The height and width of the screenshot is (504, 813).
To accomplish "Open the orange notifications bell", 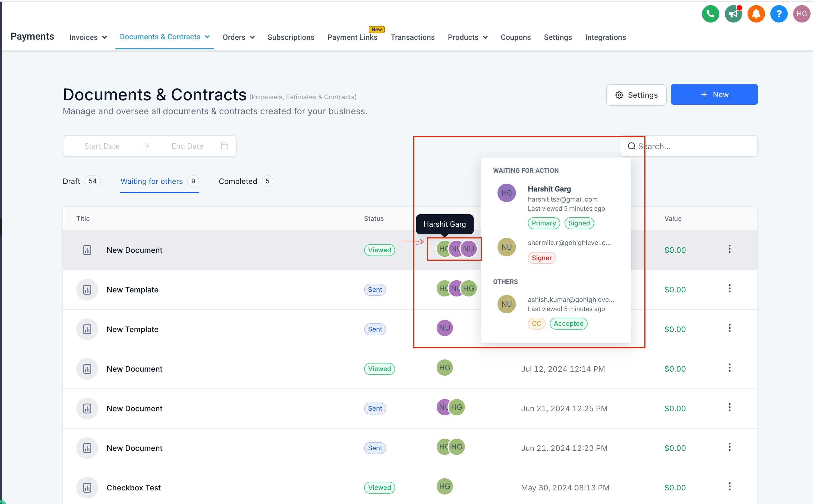I will (756, 14).
